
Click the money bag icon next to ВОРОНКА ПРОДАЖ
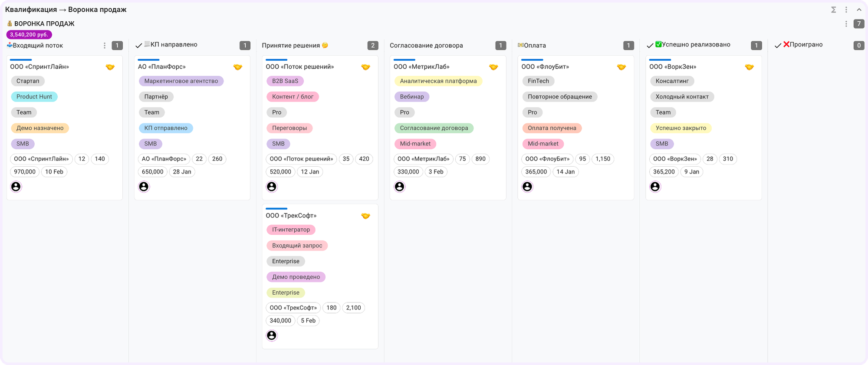click(x=9, y=23)
